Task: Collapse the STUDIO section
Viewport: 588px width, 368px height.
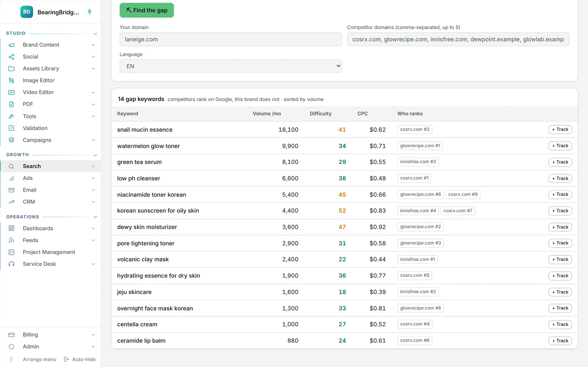Action: [x=95, y=34]
